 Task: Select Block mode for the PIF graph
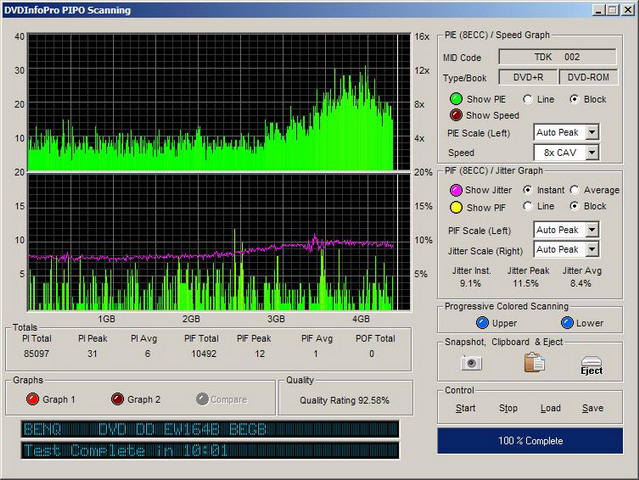[574, 206]
